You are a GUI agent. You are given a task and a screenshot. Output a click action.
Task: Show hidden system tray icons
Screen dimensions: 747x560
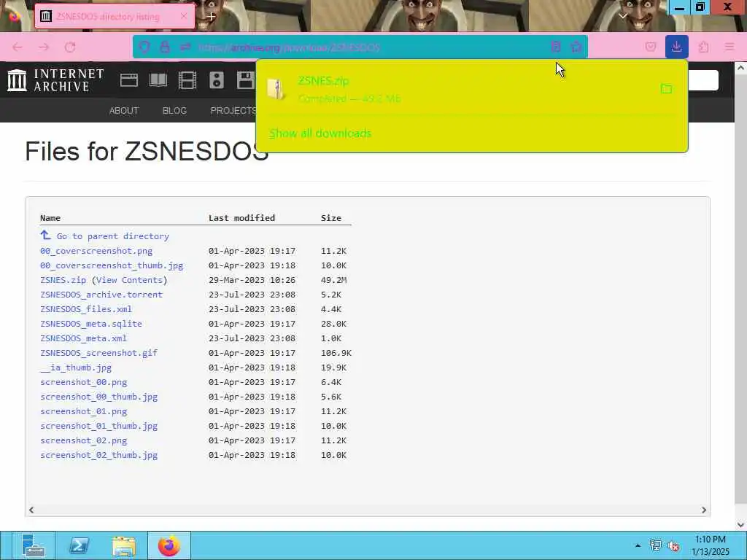(x=638, y=545)
